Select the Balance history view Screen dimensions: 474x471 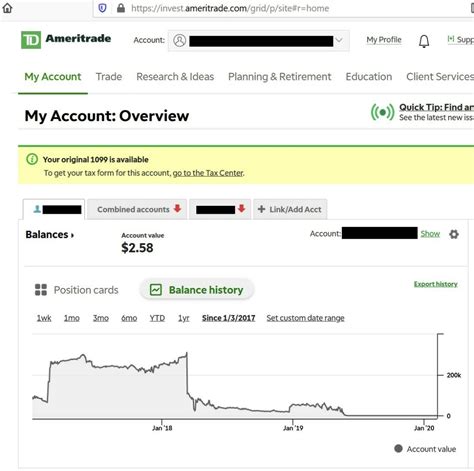(197, 290)
